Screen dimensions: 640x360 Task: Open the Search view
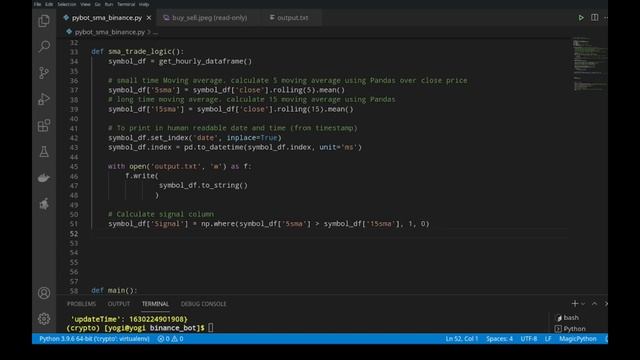(44, 46)
